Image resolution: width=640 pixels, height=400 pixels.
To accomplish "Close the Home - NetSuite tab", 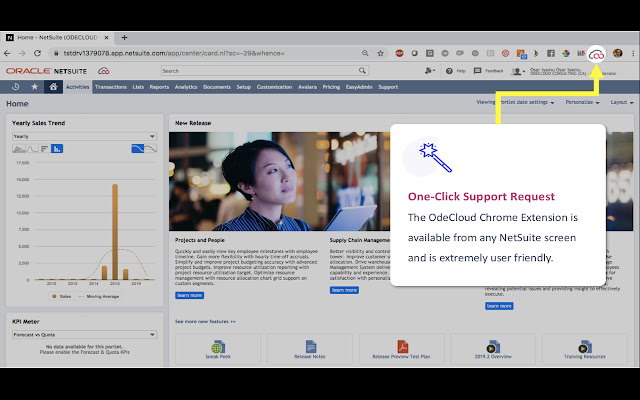I will (106, 38).
